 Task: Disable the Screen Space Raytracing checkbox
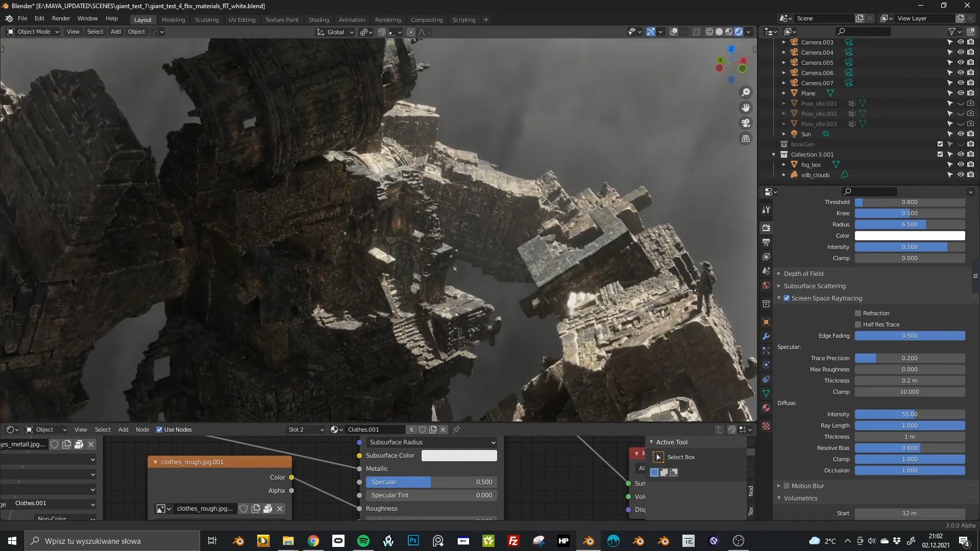787,298
